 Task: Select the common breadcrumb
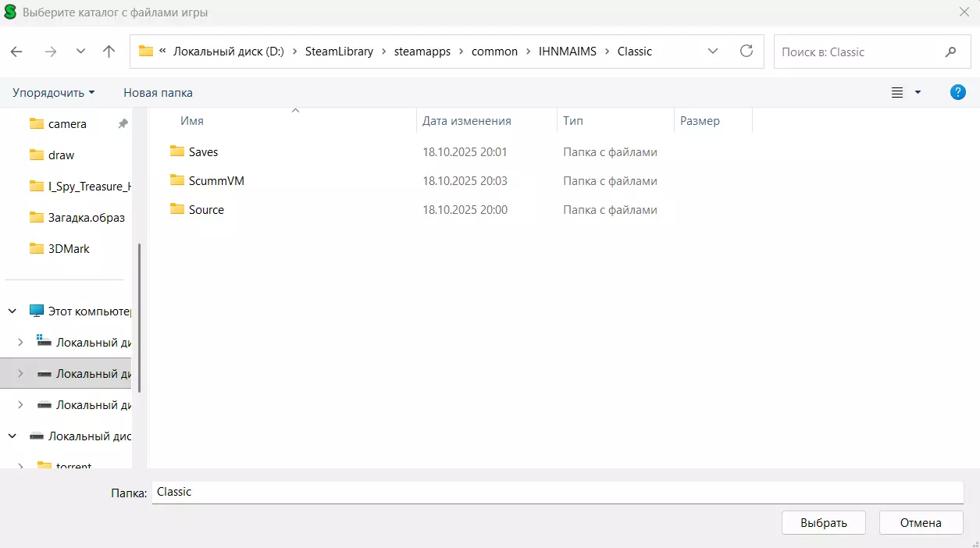494,52
